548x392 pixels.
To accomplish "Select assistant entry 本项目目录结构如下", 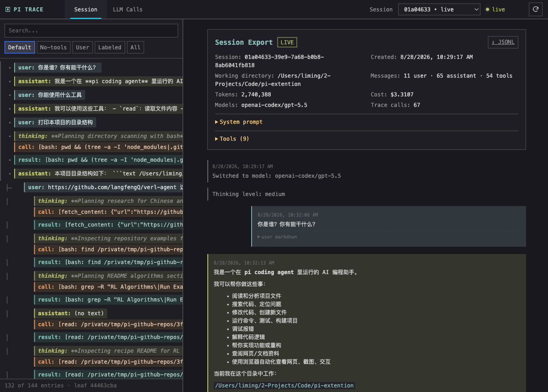I will pos(98,174).
